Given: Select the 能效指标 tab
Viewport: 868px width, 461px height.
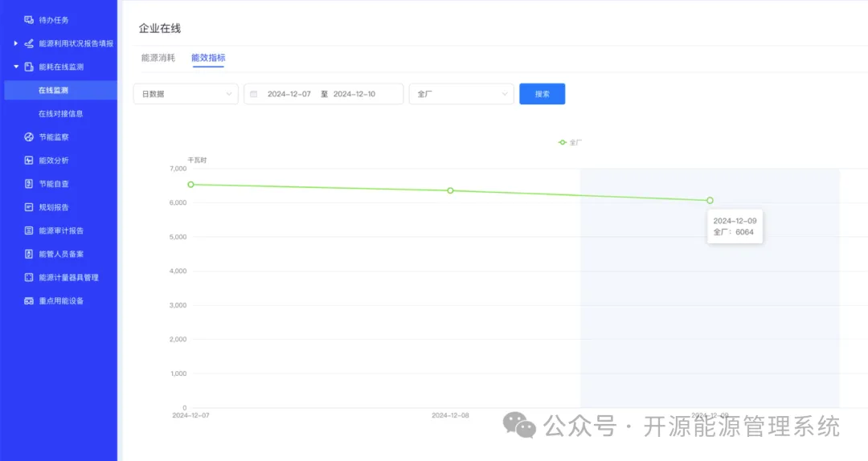Looking at the screenshot, I should (208, 58).
